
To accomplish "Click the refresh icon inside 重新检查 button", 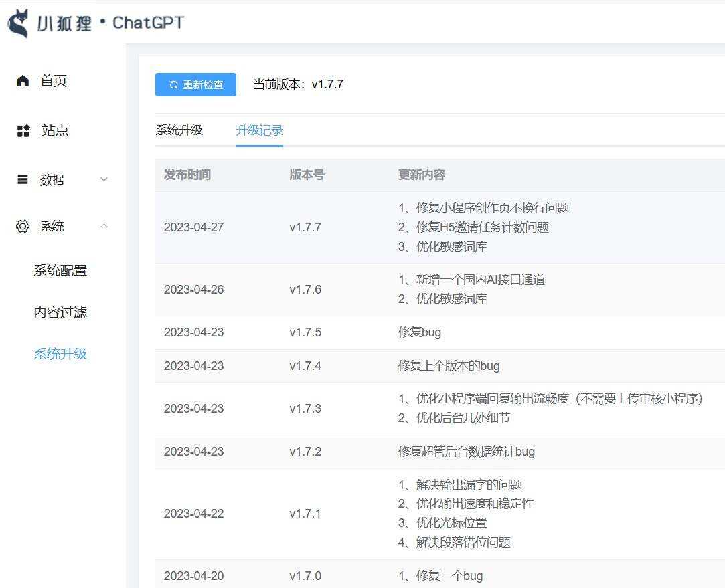I will coord(173,84).
